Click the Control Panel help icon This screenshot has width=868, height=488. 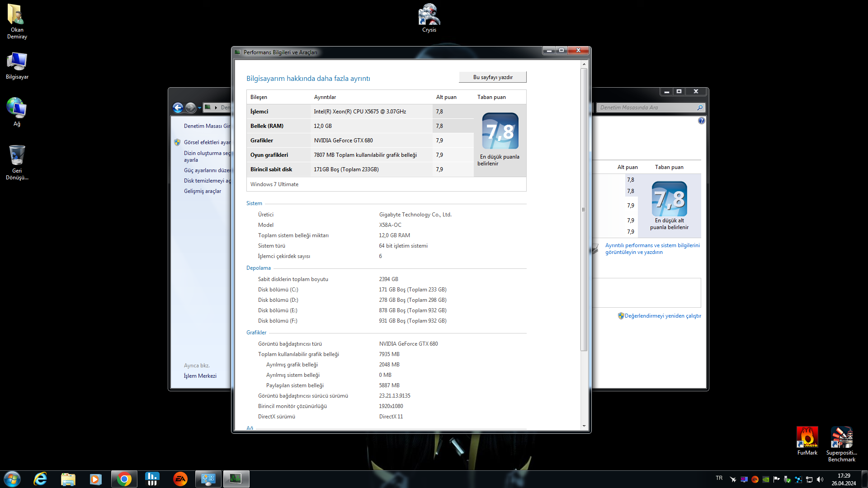701,121
